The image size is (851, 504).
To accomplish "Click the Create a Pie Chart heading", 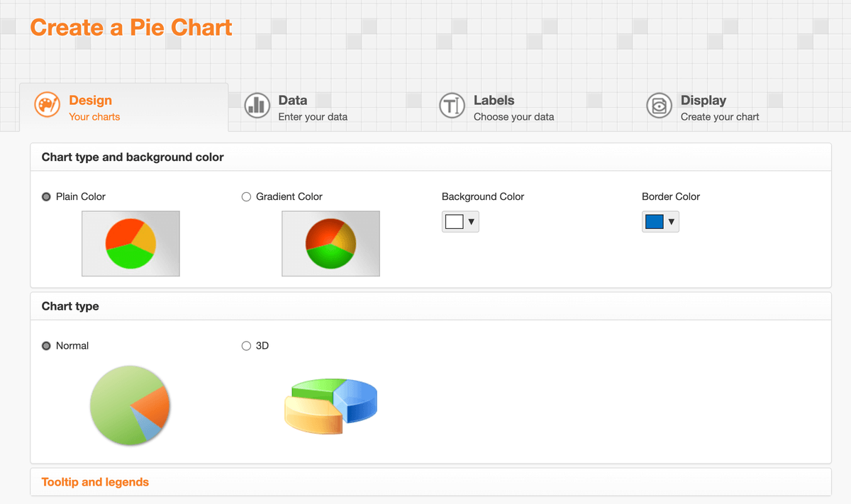I will coord(130,27).
